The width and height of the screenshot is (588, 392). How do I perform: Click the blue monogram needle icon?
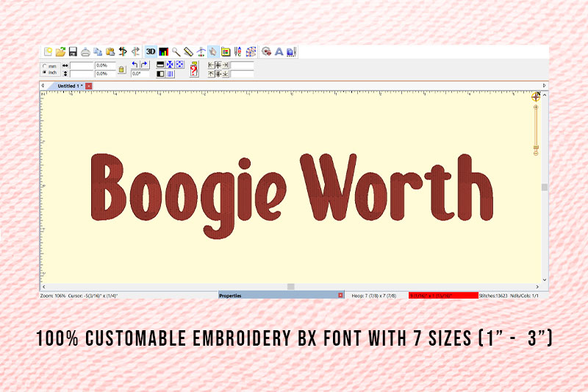point(291,51)
